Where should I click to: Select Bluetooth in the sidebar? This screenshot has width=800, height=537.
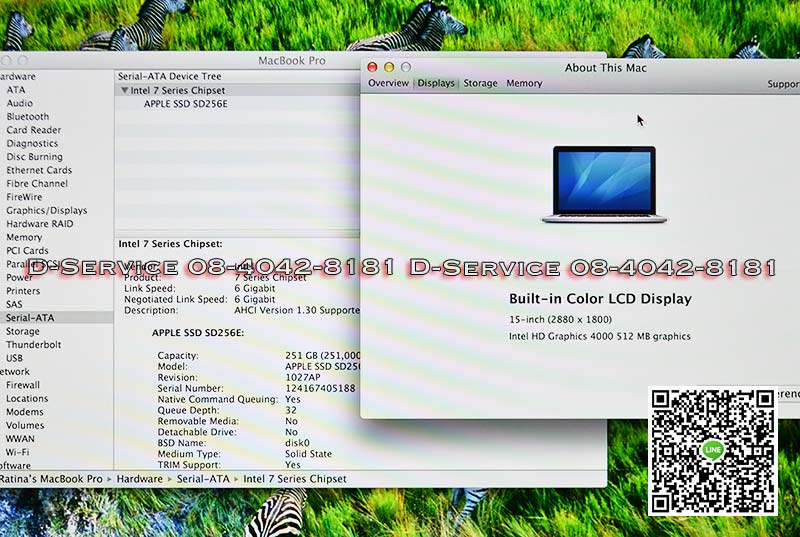click(28, 116)
